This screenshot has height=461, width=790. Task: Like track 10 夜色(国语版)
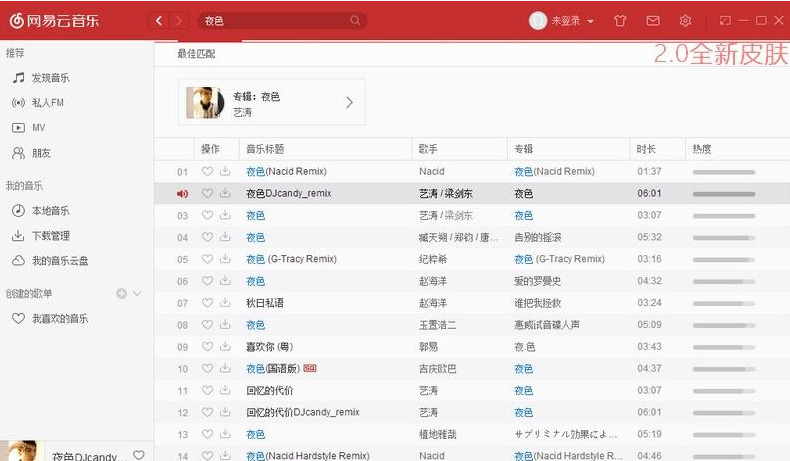[207, 368]
